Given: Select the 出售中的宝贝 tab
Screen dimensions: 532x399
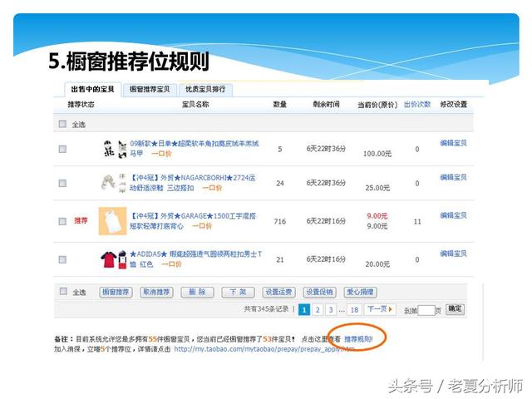Looking at the screenshot, I should (x=93, y=90).
